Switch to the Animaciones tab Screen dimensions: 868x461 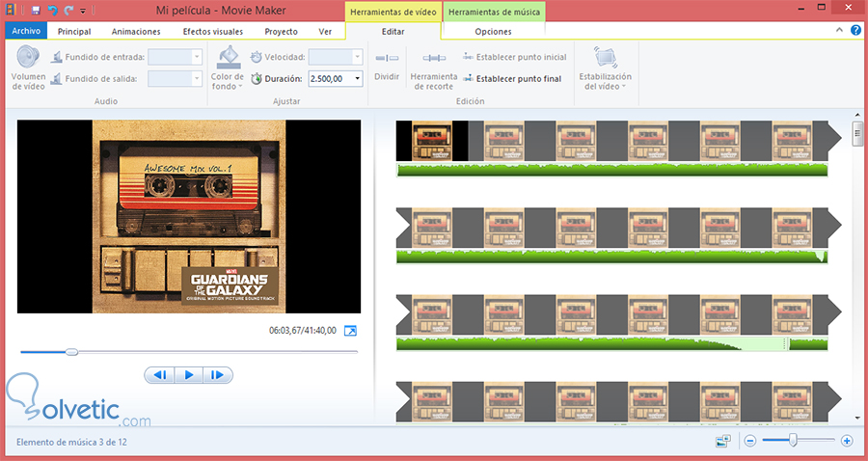tap(136, 32)
